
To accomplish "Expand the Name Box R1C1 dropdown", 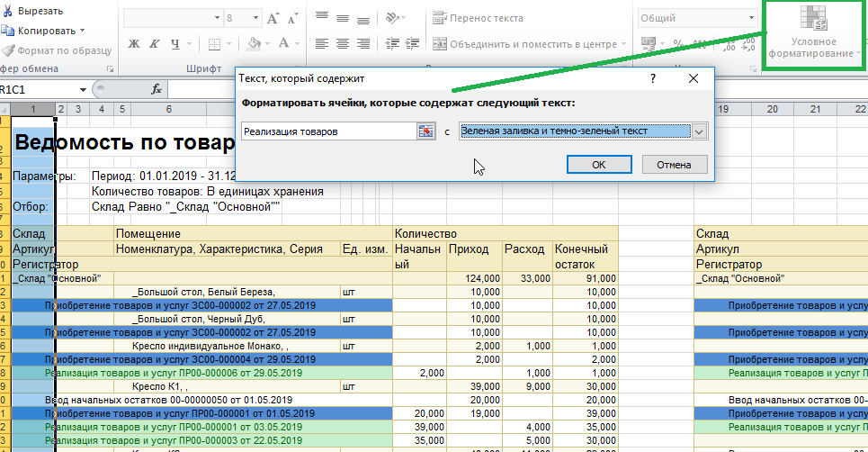I will (x=83, y=89).
